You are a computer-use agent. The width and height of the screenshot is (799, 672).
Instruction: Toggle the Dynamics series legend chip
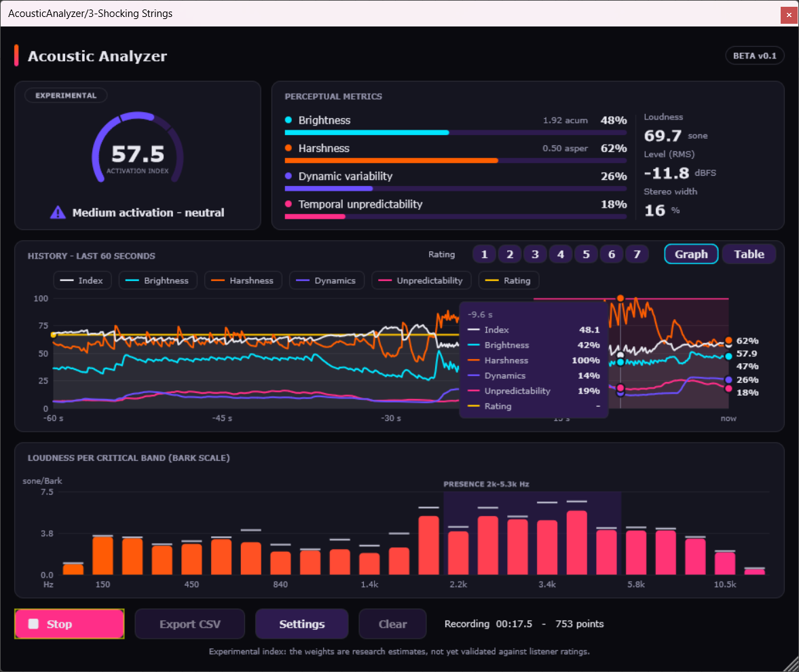327,280
